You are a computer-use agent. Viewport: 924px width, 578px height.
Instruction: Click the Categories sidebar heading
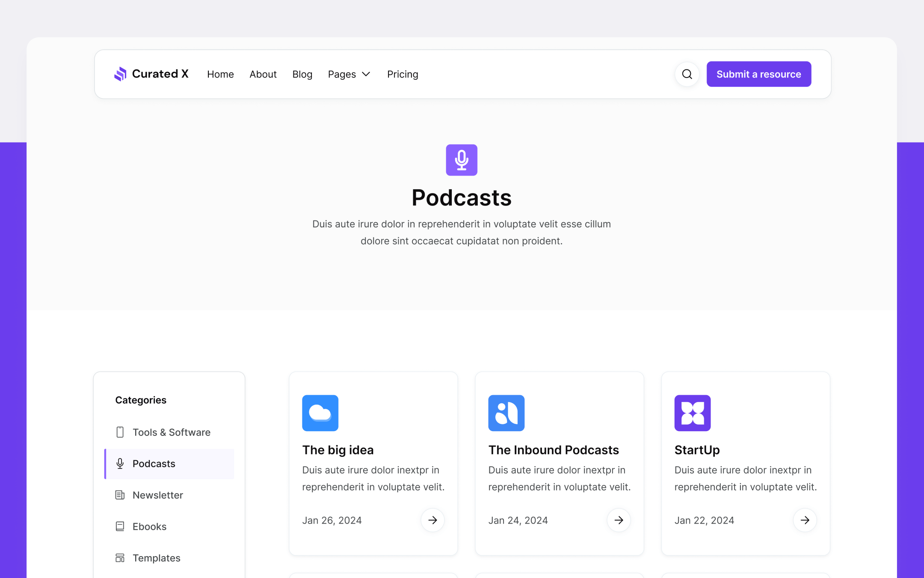(141, 400)
